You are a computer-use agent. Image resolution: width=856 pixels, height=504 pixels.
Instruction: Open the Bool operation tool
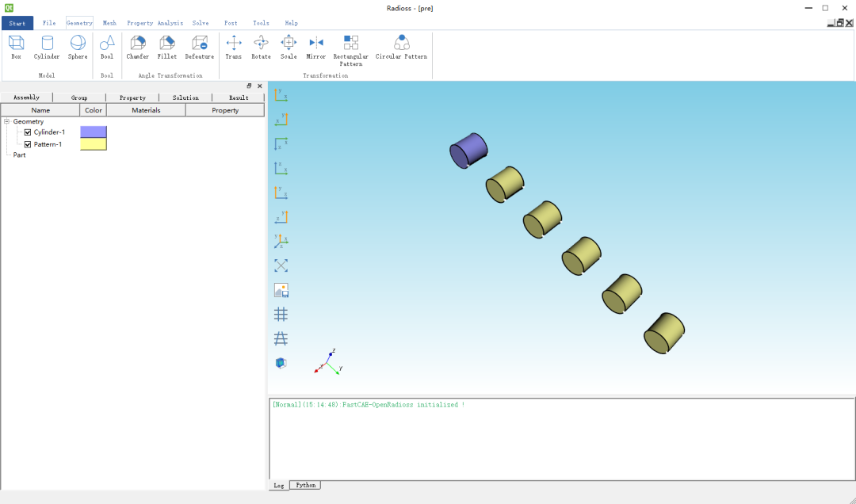click(x=107, y=47)
